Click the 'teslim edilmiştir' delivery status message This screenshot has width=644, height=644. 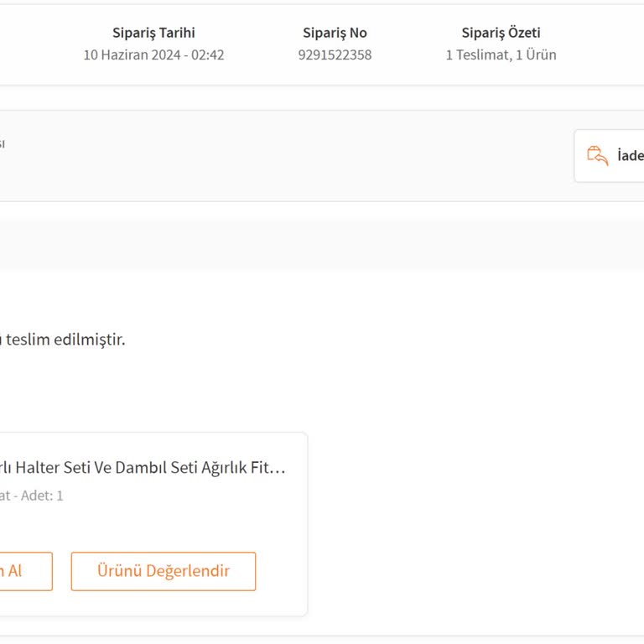[65, 340]
